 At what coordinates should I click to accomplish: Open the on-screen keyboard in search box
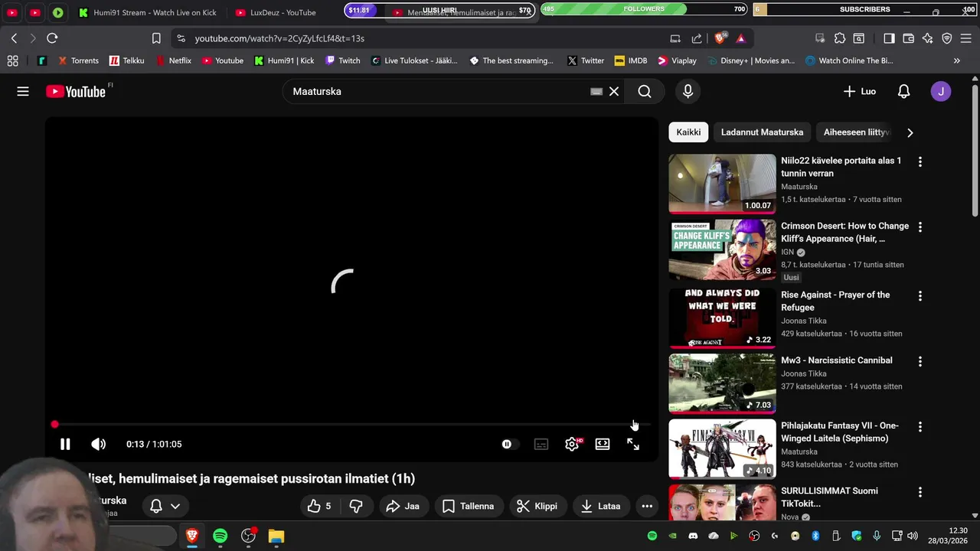coord(596,91)
